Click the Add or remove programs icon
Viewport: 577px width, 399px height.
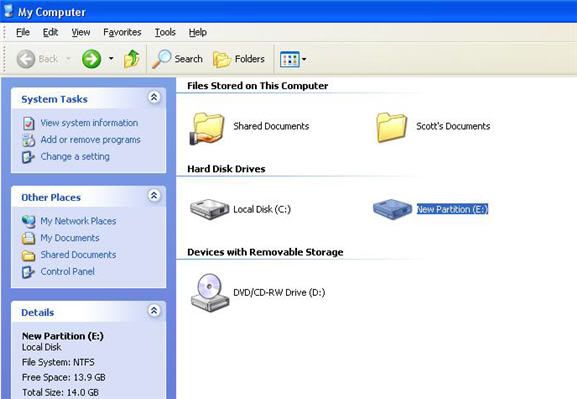[x=28, y=140]
